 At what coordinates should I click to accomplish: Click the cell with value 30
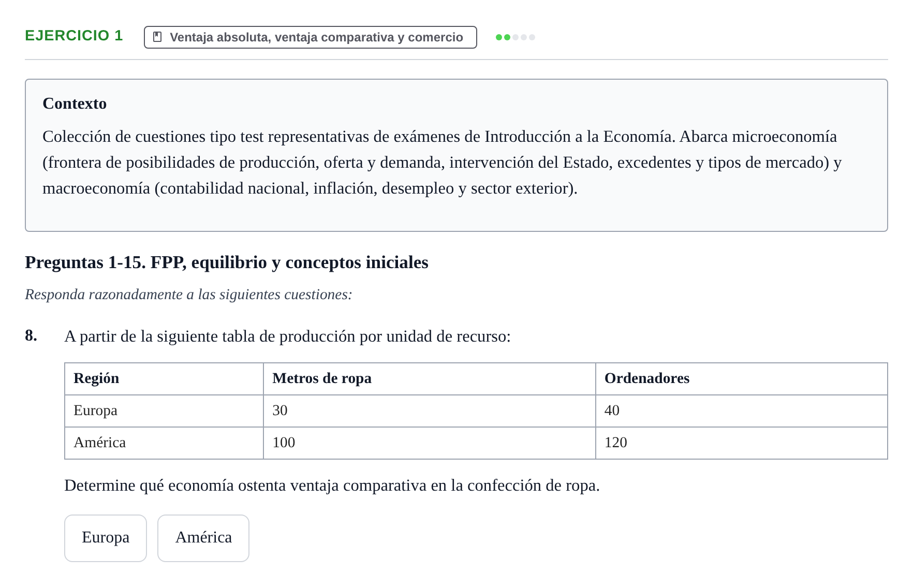click(x=430, y=411)
